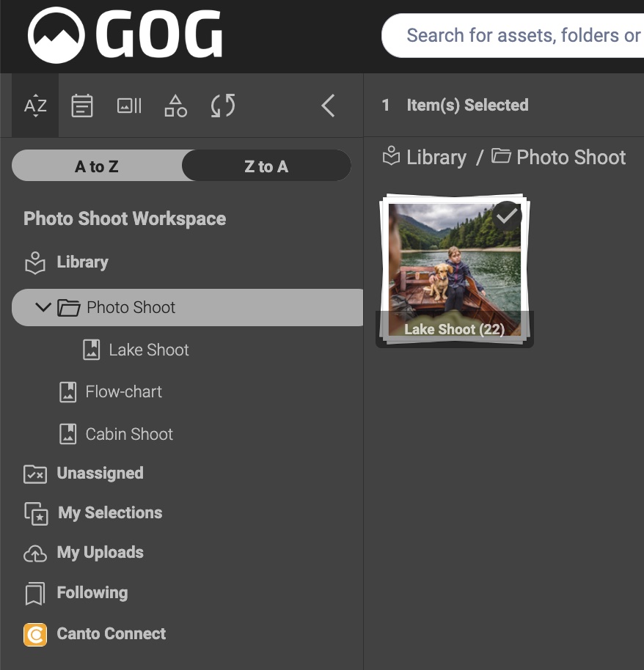Collapse the sidebar with the left chevron
Screen dimensions: 644x670
[x=328, y=106]
